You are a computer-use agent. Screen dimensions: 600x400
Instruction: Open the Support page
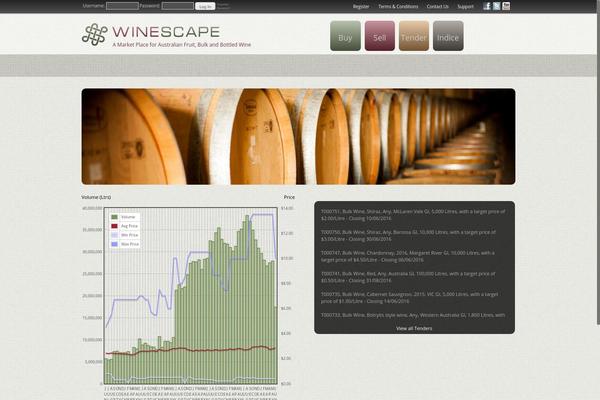click(x=465, y=7)
